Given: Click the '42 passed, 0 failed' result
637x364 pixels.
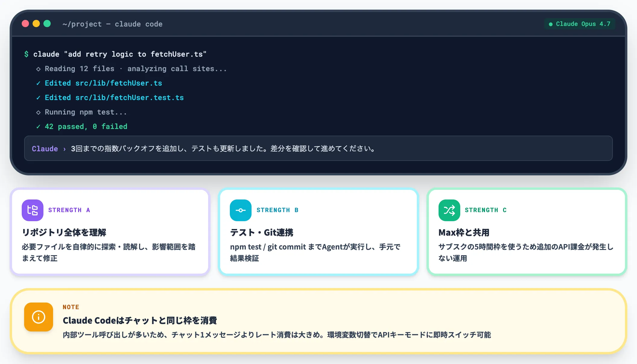Looking at the screenshot, I should pos(86,127).
